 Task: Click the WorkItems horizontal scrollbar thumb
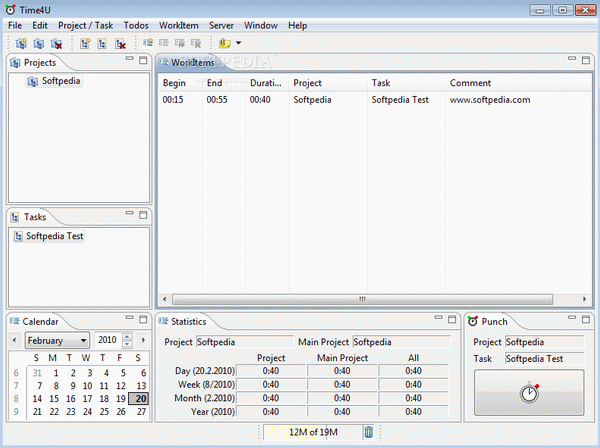click(x=362, y=299)
